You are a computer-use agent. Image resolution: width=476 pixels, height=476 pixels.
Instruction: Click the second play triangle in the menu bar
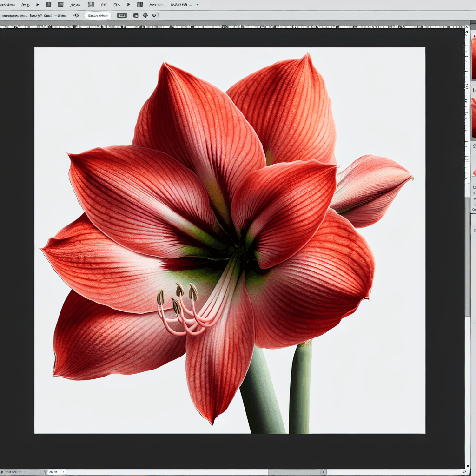pyautogui.click(x=129, y=5)
